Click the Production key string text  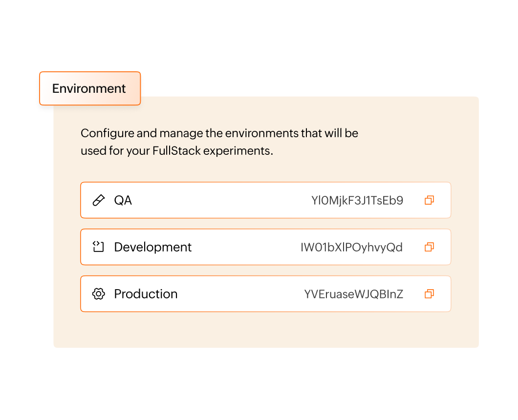(353, 294)
